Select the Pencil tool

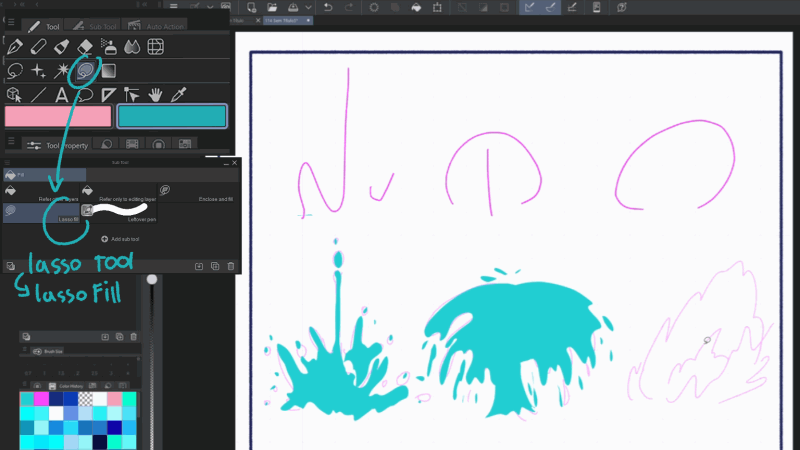(38, 47)
